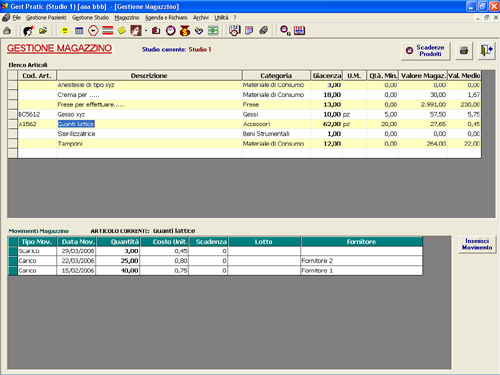
Task: Click the open folder toolbar icon
Action: (43, 31)
